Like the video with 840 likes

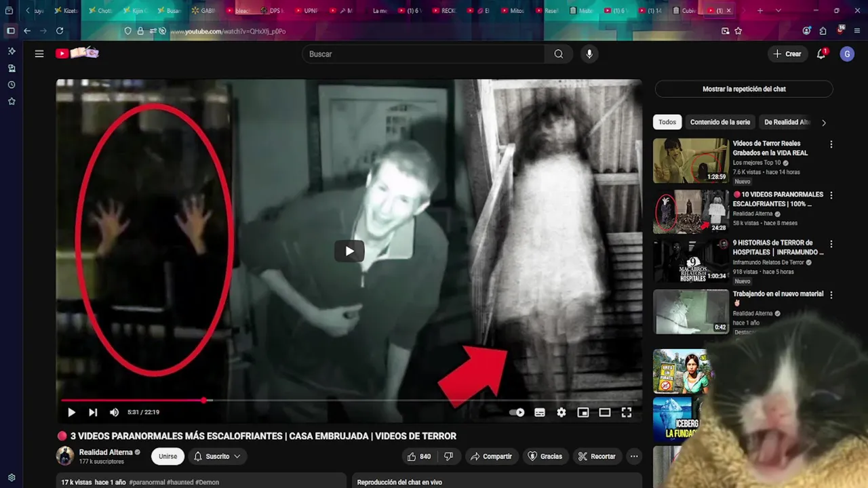tap(418, 456)
